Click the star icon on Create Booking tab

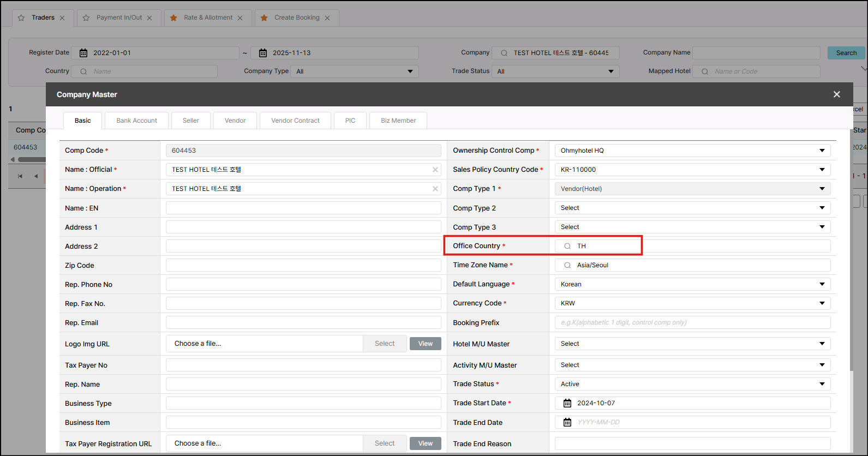tap(264, 18)
